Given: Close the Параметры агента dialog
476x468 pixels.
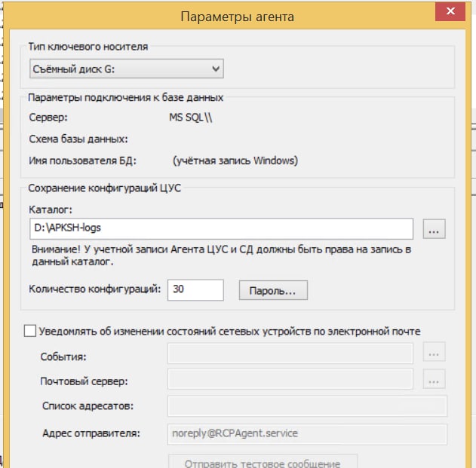Looking at the screenshot, I should [450, 11].
